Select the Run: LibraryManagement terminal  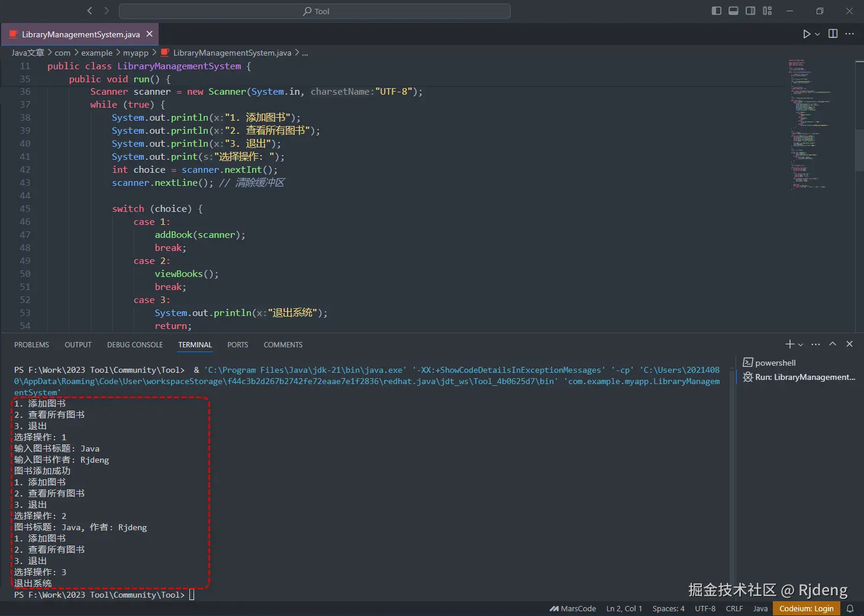800,377
